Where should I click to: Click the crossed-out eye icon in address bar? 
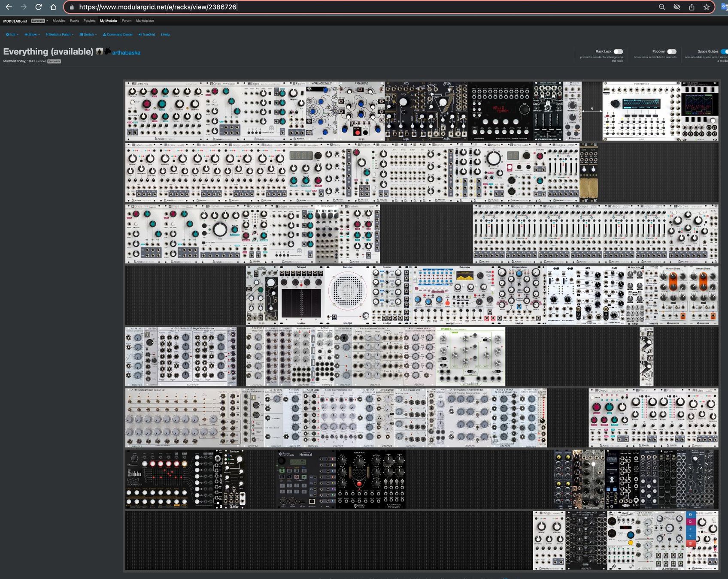677,7
